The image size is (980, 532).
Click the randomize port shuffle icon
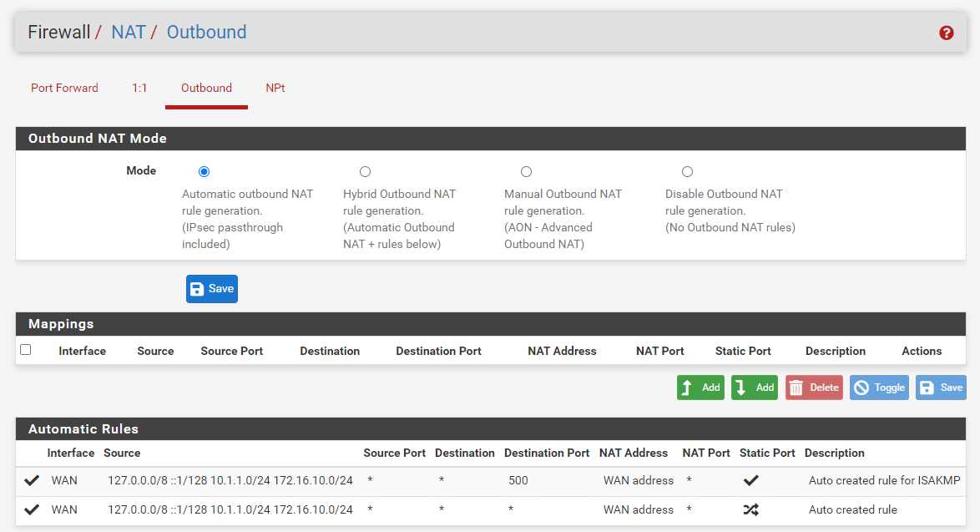pyautogui.click(x=751, y=509)
